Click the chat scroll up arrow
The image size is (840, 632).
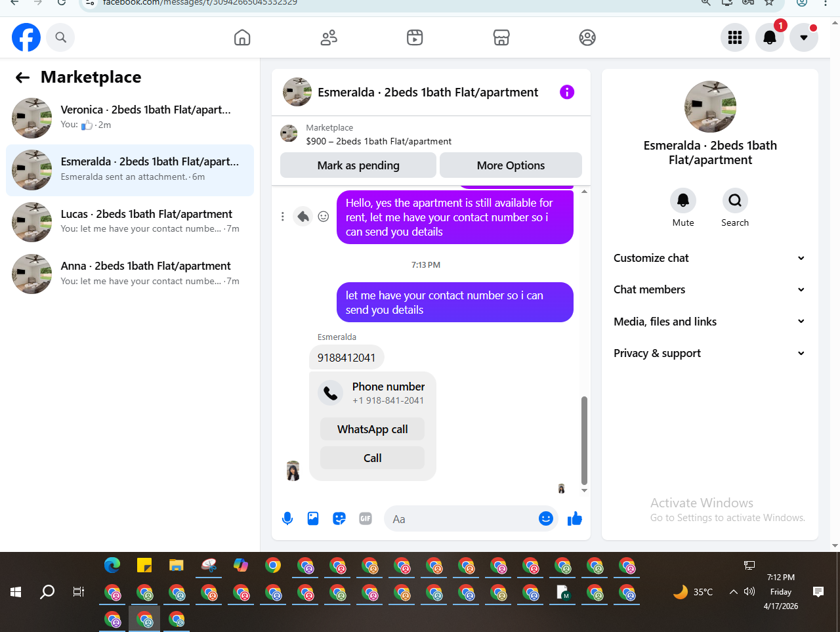tap(584, 192)
